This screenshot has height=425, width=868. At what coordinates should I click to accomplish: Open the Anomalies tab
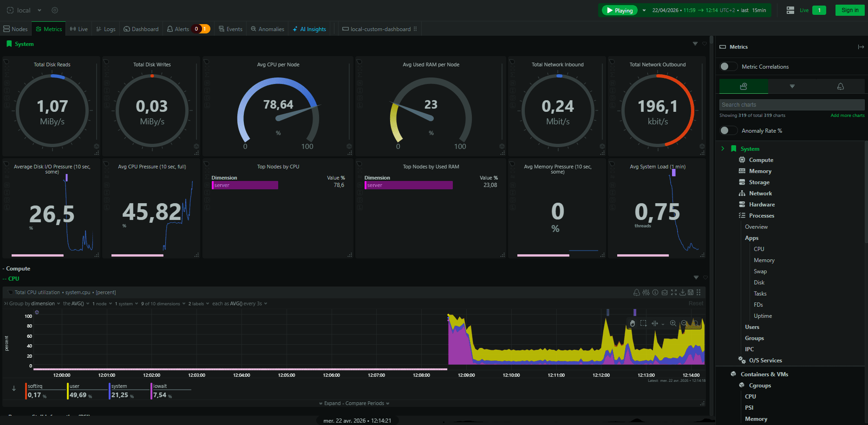tap(268, 29)
